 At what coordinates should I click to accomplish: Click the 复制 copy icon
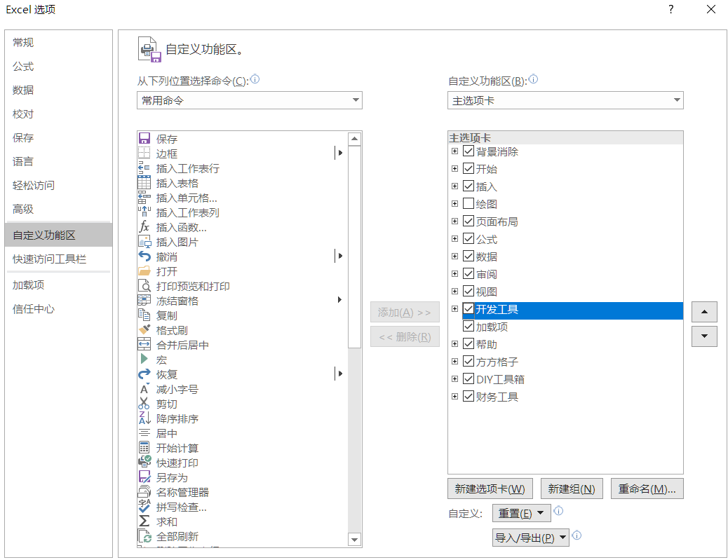[144, 315]
